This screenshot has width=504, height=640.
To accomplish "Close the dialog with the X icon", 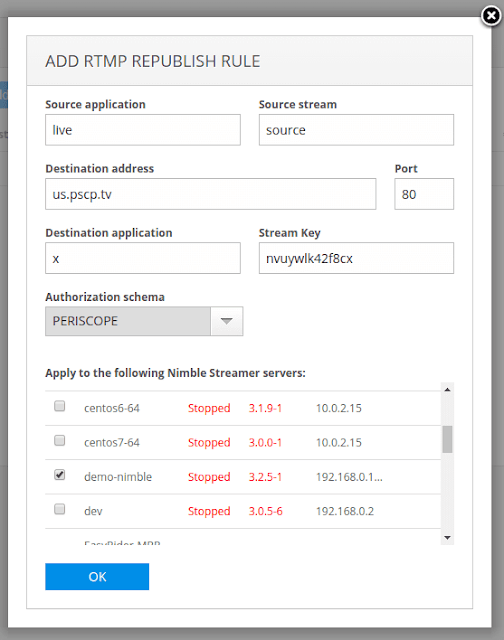I will point(491,16).
